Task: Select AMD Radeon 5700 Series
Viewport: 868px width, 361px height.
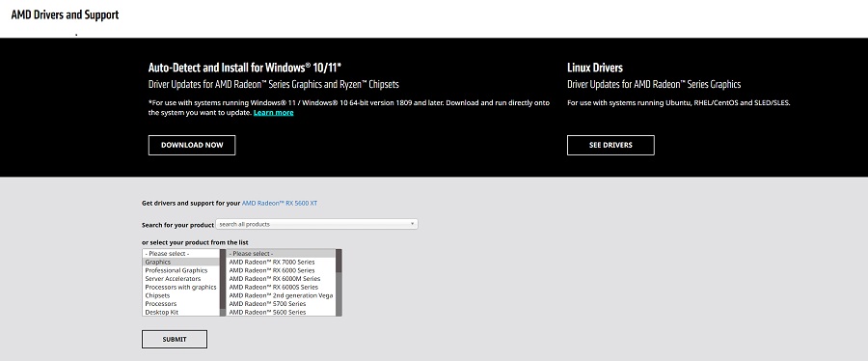Action: point(282,304)
